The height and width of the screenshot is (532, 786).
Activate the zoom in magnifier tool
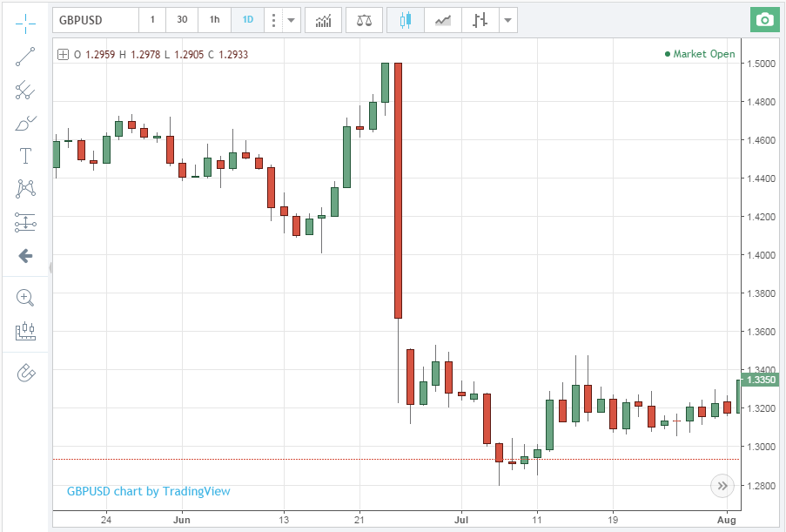click(25, 298)
